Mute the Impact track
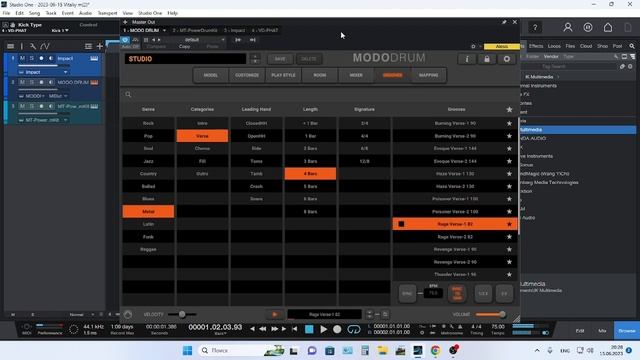The width and height of the screenshot is (640, 360). tap(22, 58)
